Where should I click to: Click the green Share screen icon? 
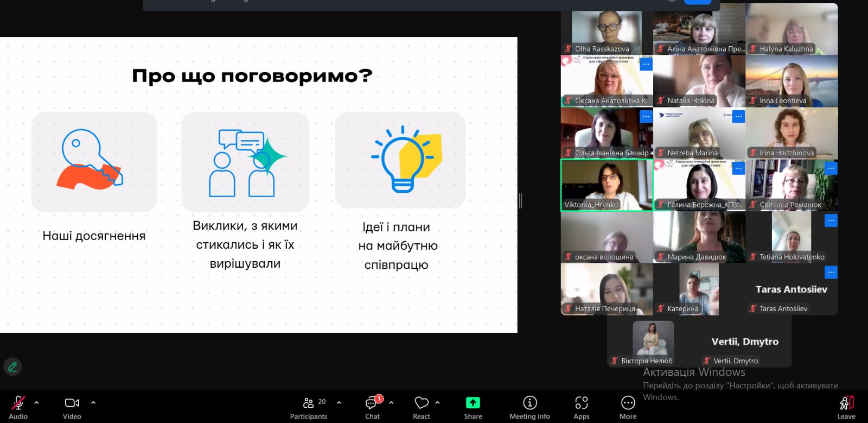pyautogui.click(x=473, y=402)
